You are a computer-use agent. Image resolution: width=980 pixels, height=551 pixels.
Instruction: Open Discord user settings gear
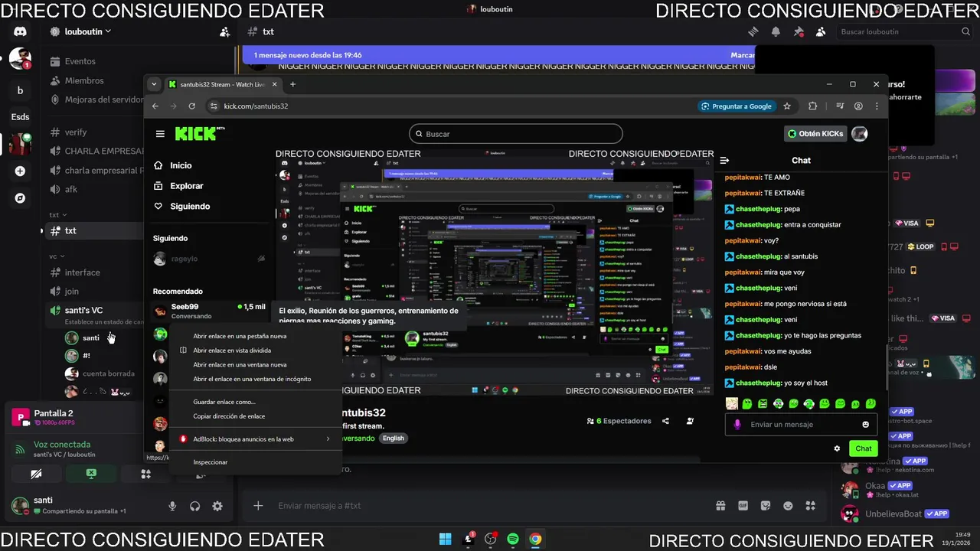[217, 506]
